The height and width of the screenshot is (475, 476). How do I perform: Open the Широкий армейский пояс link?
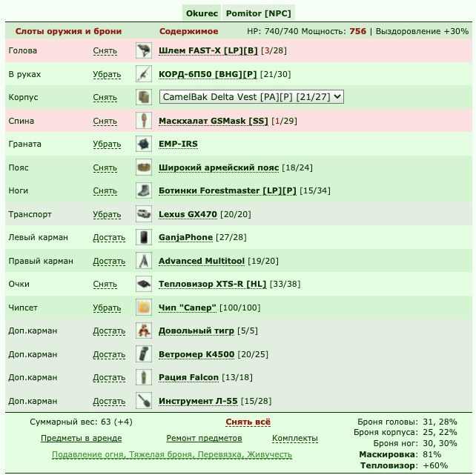coord(219,167)
